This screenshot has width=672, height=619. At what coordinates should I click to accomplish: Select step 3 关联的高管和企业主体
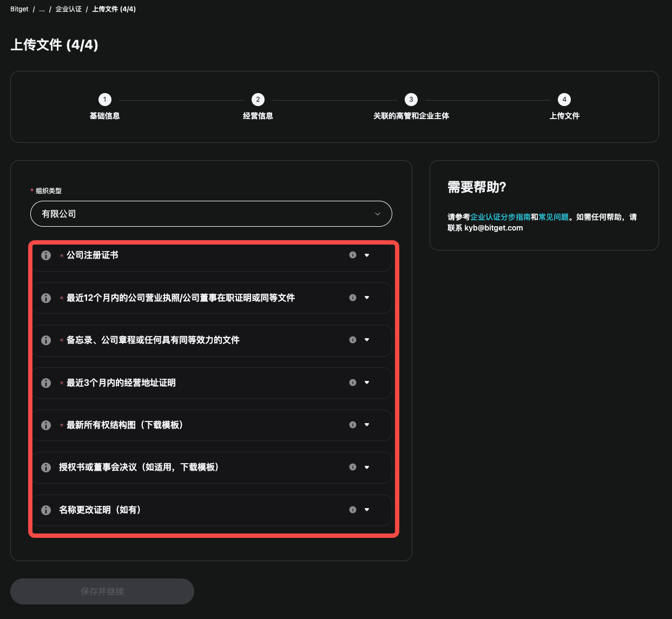coord(411,100)
